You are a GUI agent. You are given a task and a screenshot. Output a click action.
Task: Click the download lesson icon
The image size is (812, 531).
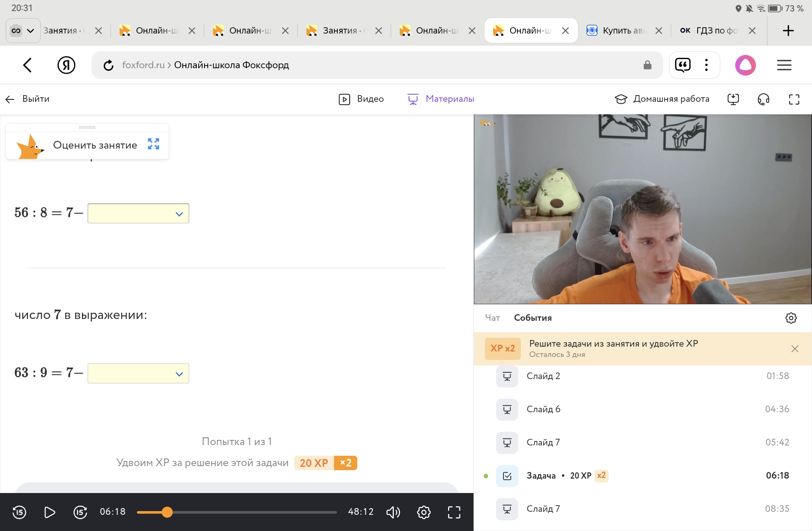coord(733,99)
